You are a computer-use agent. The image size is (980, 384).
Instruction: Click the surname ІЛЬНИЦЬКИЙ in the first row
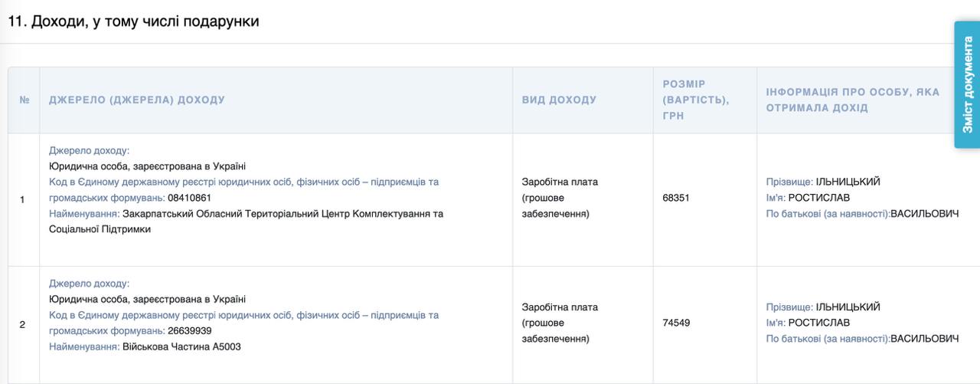click(x=848, y=182)
